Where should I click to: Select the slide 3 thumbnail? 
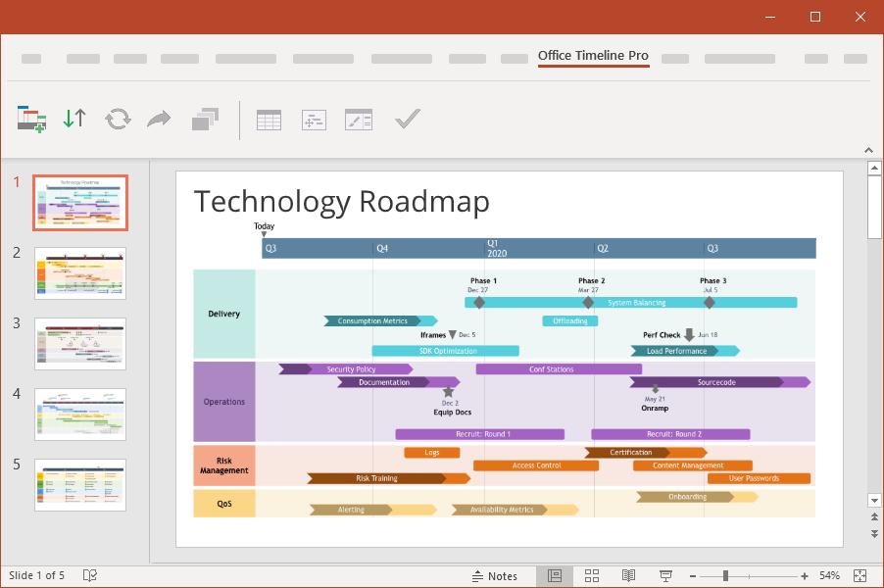[80, 344]
